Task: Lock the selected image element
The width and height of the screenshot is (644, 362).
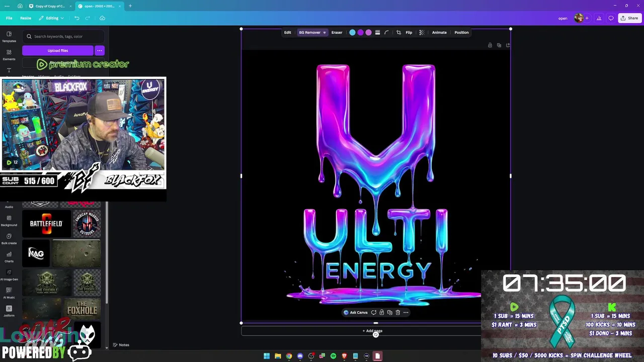Action: click(x=381, y=313)
